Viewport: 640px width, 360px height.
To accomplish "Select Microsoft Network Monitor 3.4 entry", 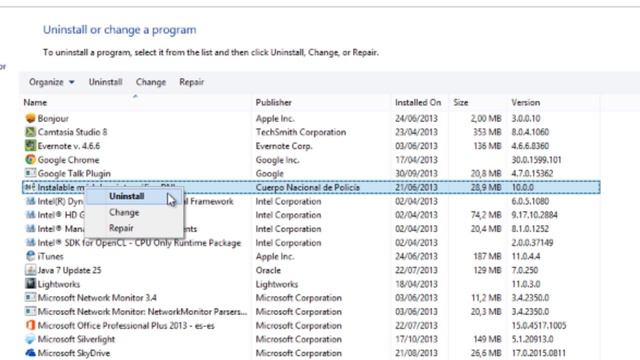I will [97, 298].
